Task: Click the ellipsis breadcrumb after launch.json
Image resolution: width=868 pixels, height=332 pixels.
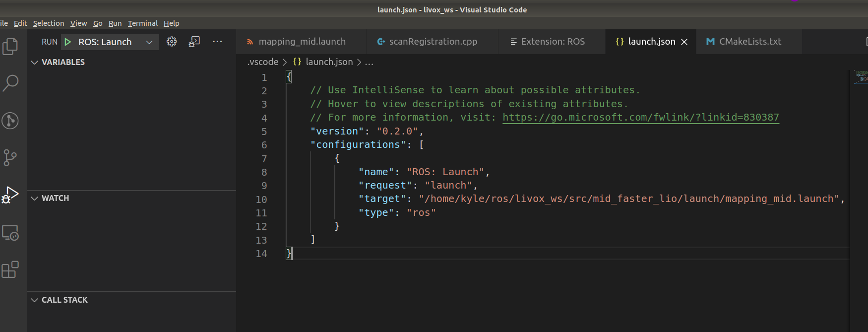Action: tap(369, 62)
